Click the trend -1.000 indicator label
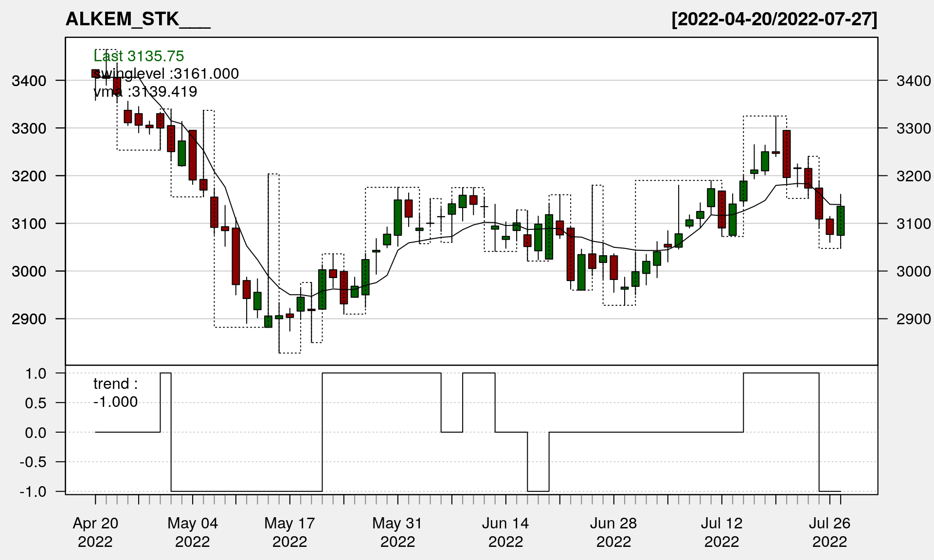Image resolution: width=934 pixels, height=560 pixels. coord(115,393)
